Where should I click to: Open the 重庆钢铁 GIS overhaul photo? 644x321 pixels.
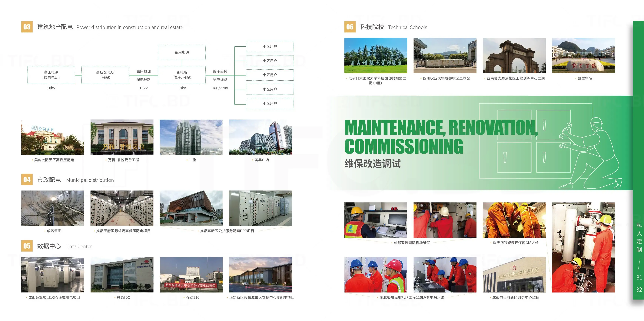(x=514, y=220)
